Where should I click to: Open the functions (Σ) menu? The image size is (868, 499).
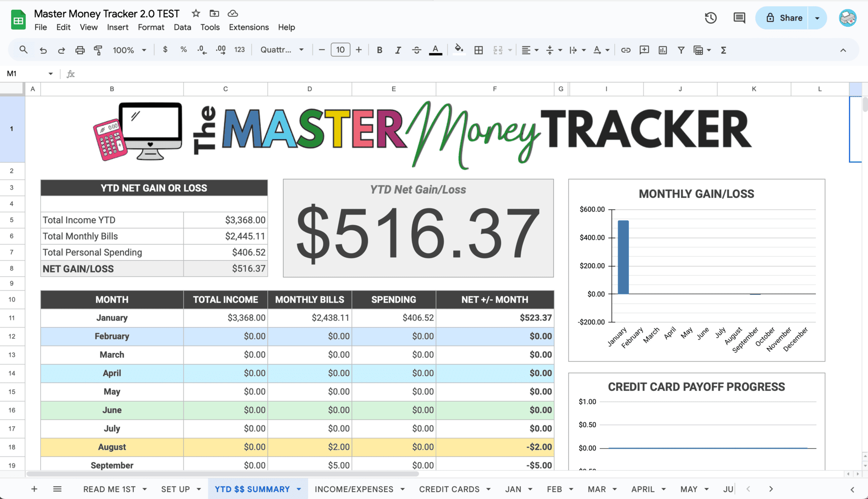click(723, 50)
